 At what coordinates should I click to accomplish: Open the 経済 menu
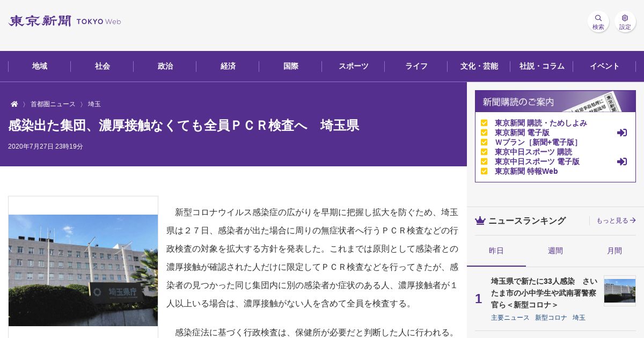click(228, 66)
